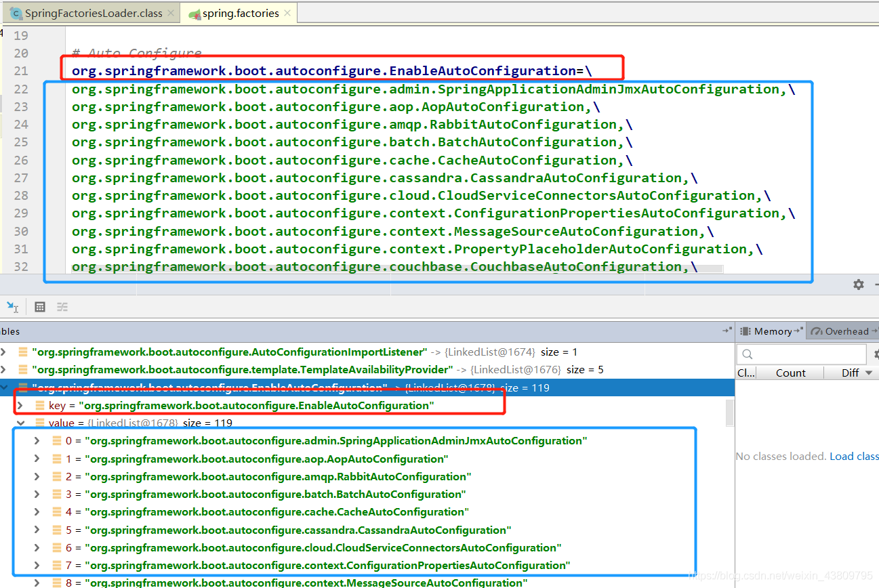
Task: Sort by the Diff column header
Action: [850, 373]
